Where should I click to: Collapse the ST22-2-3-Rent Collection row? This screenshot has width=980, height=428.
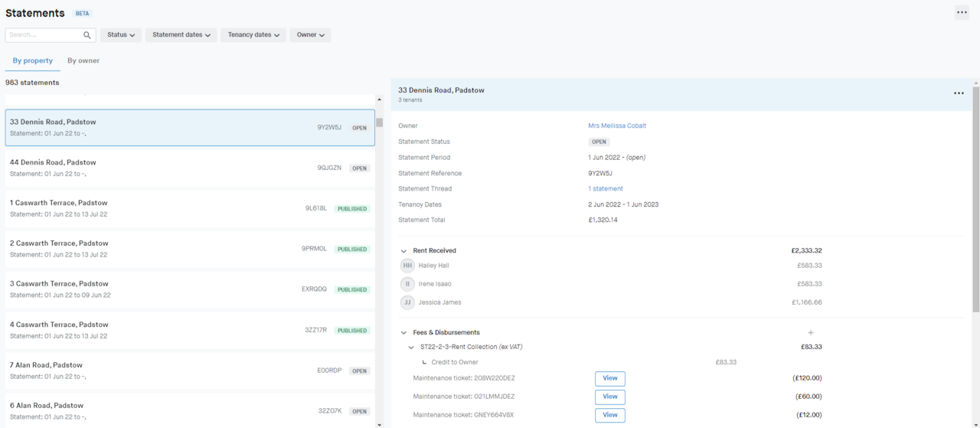[x=411, y=348]
